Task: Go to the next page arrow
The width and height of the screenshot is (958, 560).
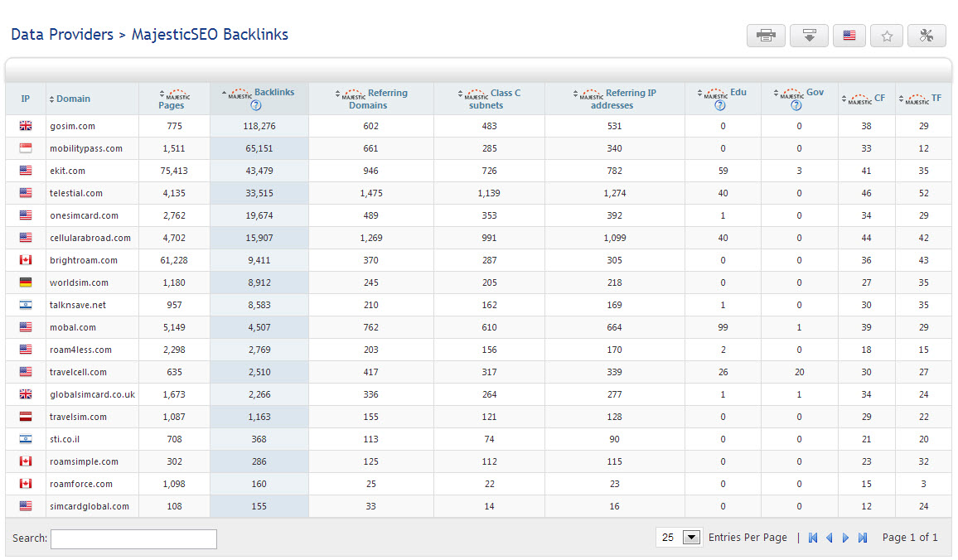Action: (845, 538)
